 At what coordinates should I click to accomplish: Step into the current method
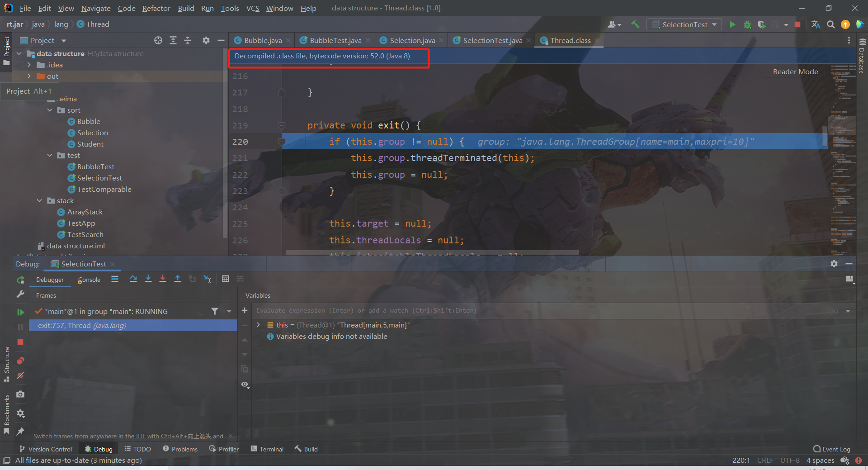(148, 279)
